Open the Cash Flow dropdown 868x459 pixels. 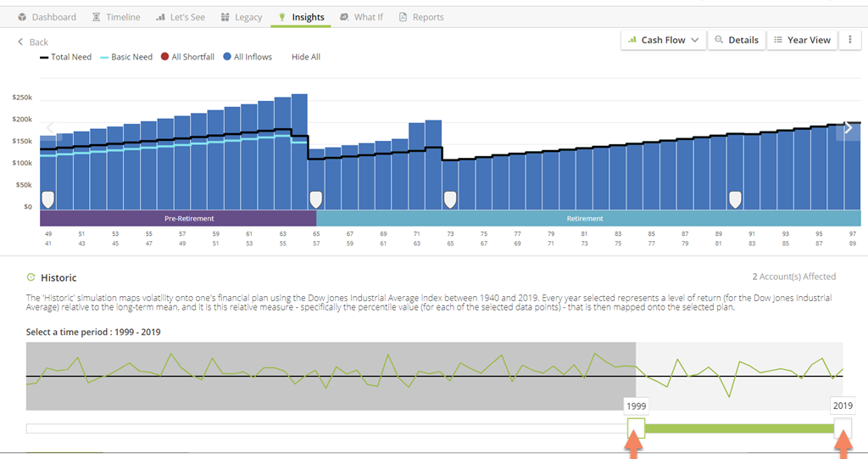(x=664, y=40)
